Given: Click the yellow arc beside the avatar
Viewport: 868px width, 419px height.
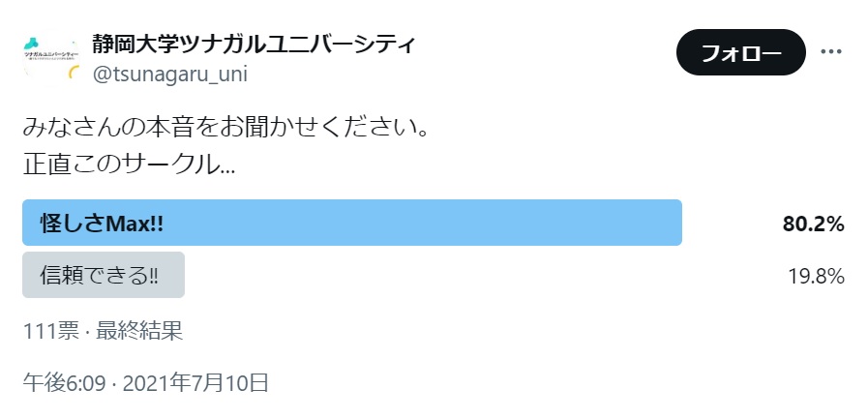Looking at the screenshot, I should click(74, 72).
